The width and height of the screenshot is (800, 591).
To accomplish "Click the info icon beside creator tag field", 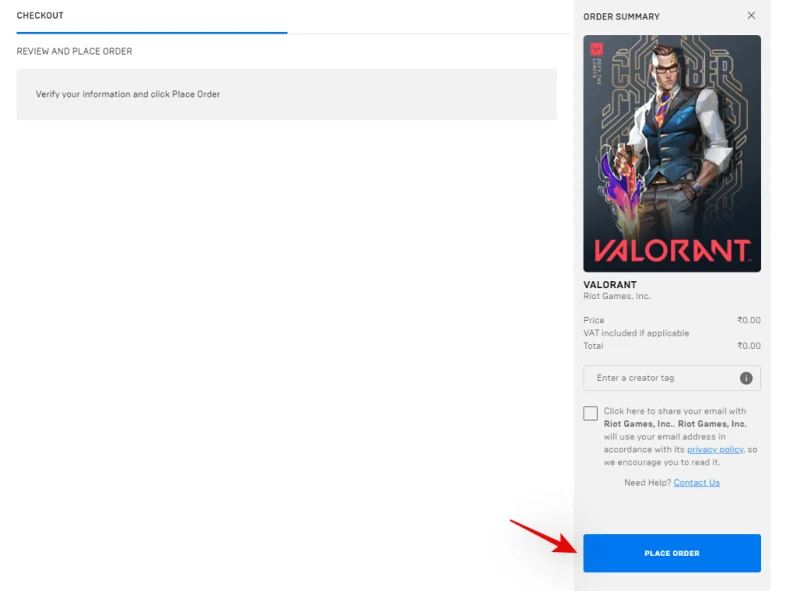I will tap(745, 378).
